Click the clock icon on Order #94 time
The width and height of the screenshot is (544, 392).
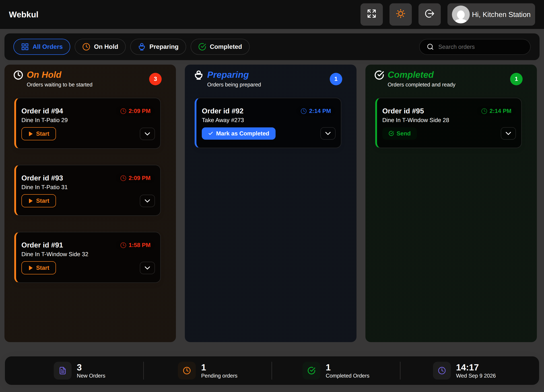click(123, 111)
